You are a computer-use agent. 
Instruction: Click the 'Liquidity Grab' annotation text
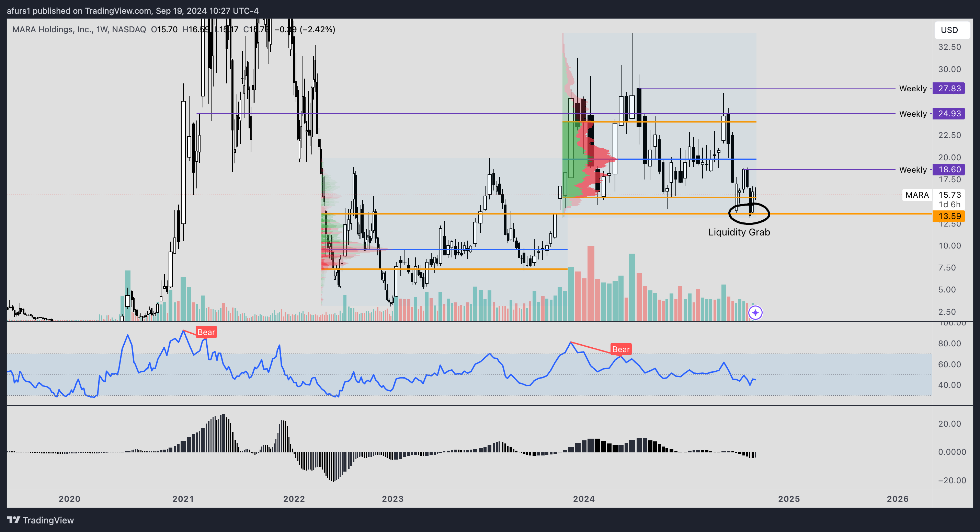point(739,232)
